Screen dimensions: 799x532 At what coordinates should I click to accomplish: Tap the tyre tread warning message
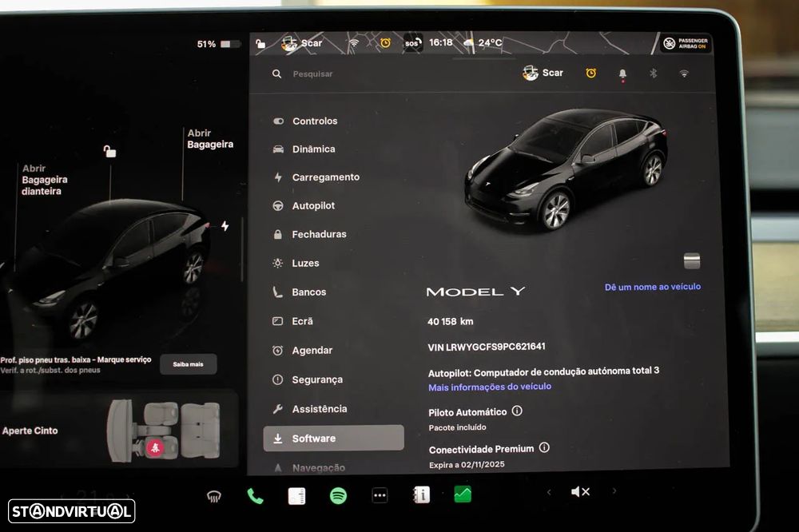[x=76, y=365]
